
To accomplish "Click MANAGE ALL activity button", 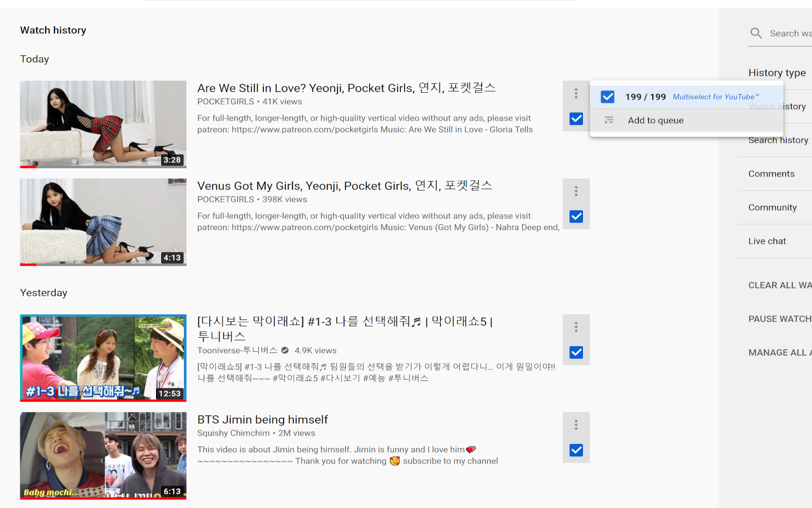I will (780, 352).
